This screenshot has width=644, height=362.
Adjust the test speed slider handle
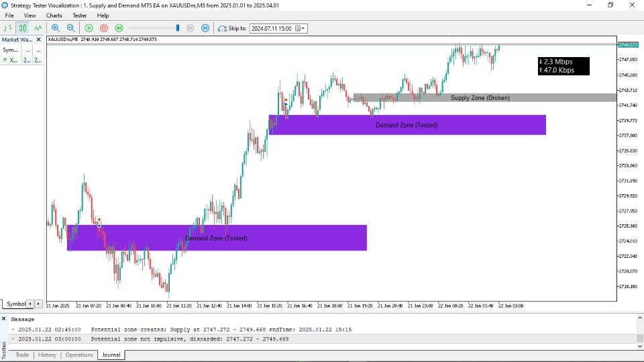(x=177, y=28)
